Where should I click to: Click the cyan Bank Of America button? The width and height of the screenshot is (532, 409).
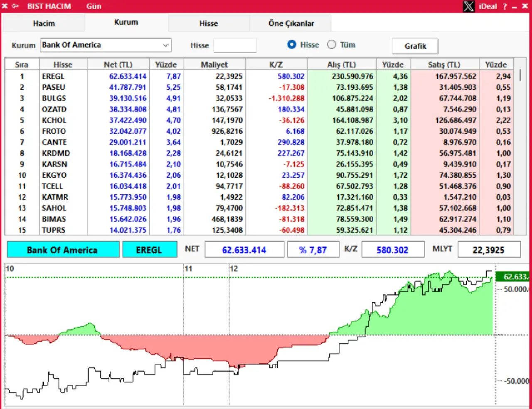(x=63, y=250)
